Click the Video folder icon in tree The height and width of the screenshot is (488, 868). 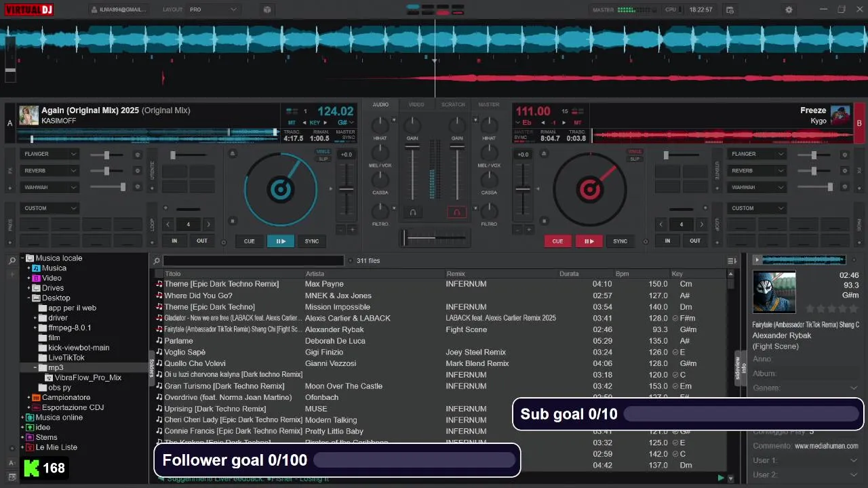click(x=37, y=279)
